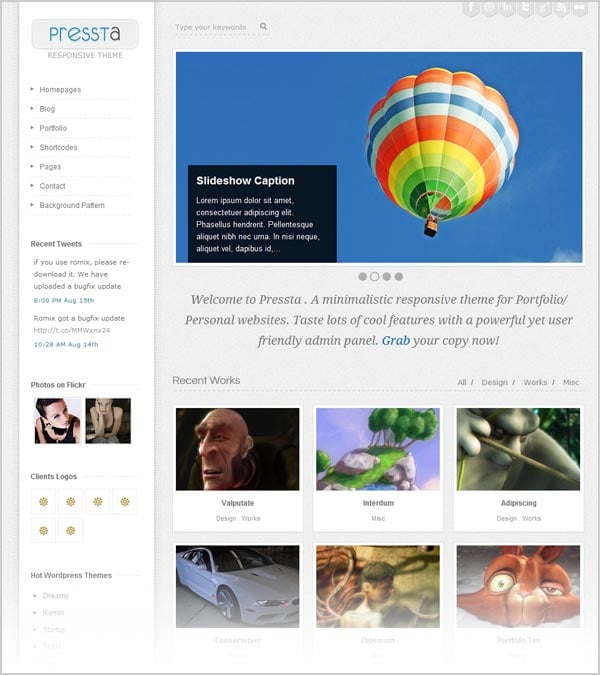Select the fourth slideshow dot

(399, 276)
